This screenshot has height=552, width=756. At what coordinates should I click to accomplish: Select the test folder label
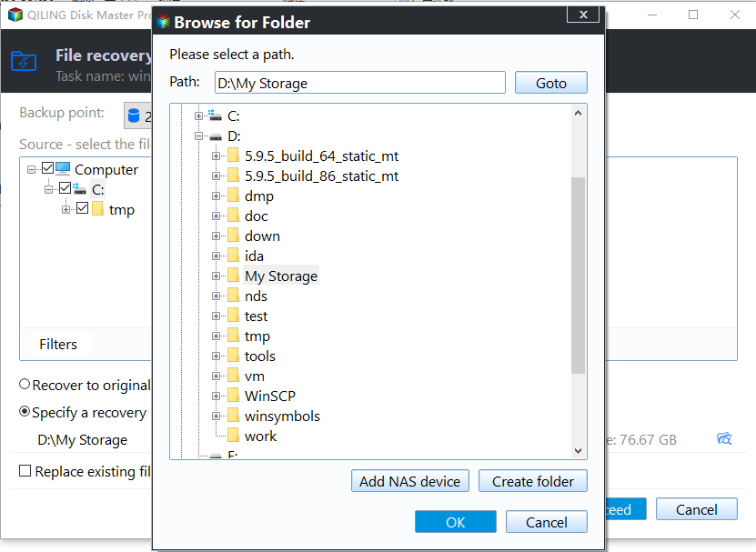pyautogui.click(x=256, y=316)
